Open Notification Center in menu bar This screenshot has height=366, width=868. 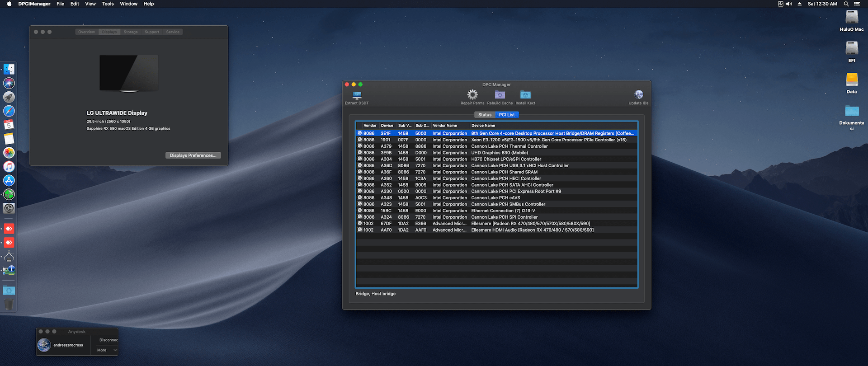click(857, 4)
